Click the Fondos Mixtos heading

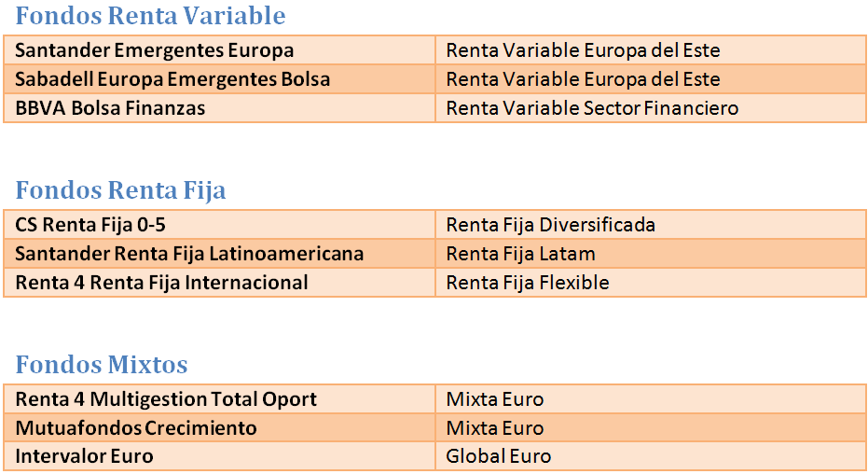tap(102, 364)
